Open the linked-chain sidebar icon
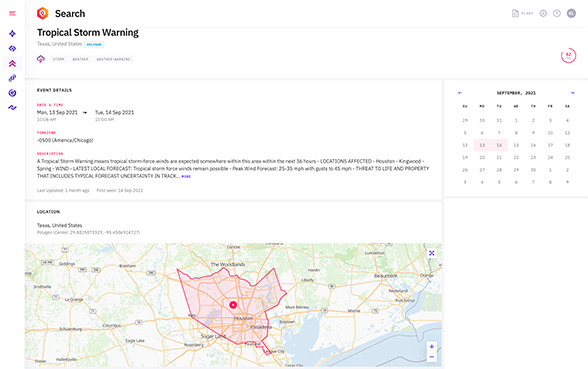Image resolution: width=588 pixels, height=369 pixels. tap(12, 78)
